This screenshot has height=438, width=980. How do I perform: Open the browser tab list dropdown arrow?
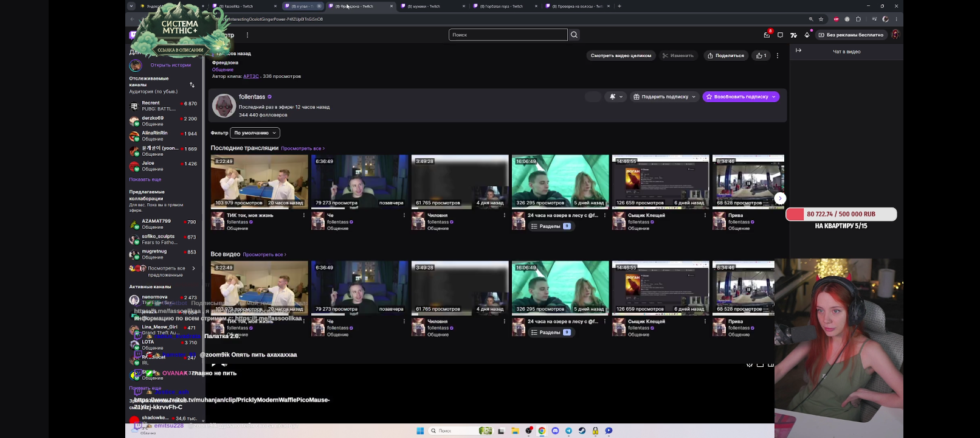(131, 6)
